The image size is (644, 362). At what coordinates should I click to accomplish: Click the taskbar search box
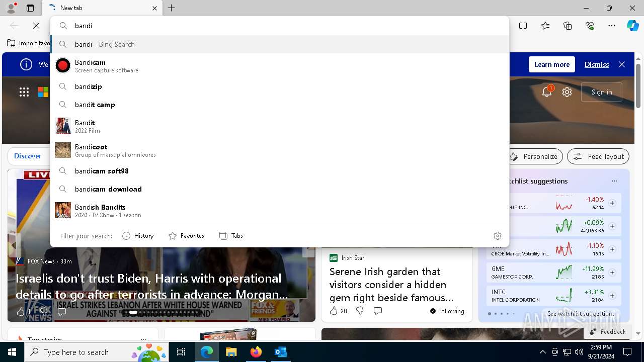[x=97, y=352]
